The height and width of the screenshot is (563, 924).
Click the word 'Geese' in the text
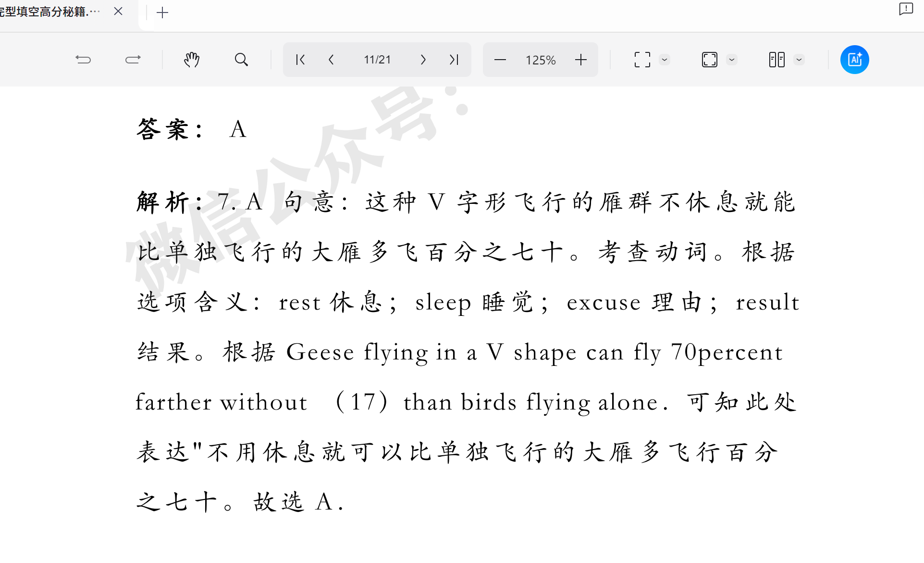[320, 352]
